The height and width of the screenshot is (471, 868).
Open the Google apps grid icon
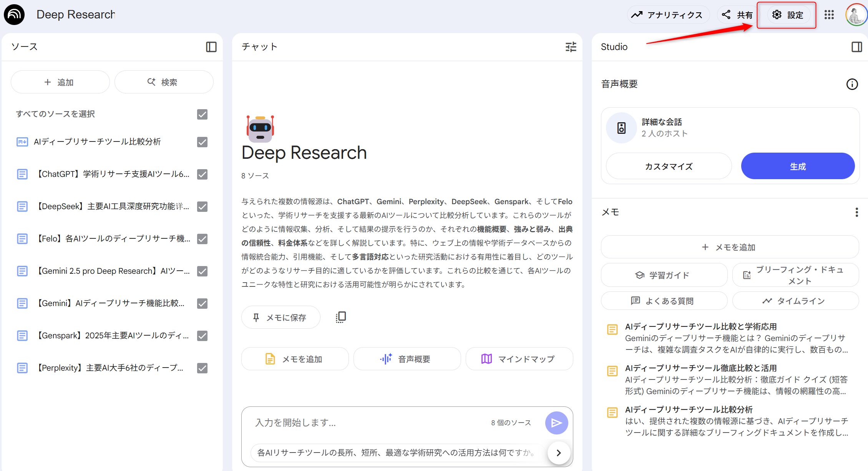pyautogui.click(x=829, y=15)
